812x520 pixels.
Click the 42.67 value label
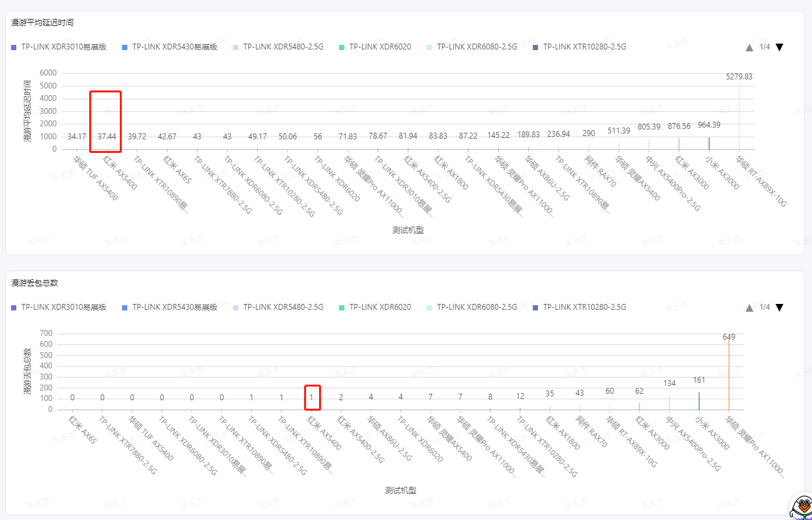click(167, 136)
